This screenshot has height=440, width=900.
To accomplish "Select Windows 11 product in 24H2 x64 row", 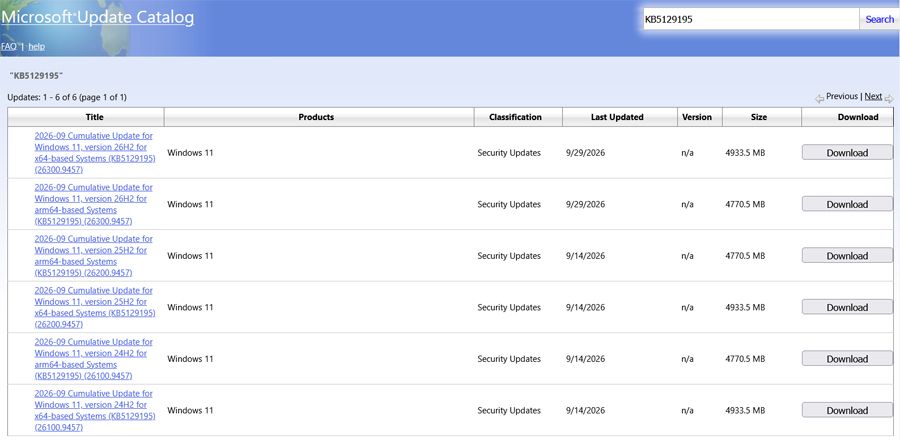I will point(190,410).
